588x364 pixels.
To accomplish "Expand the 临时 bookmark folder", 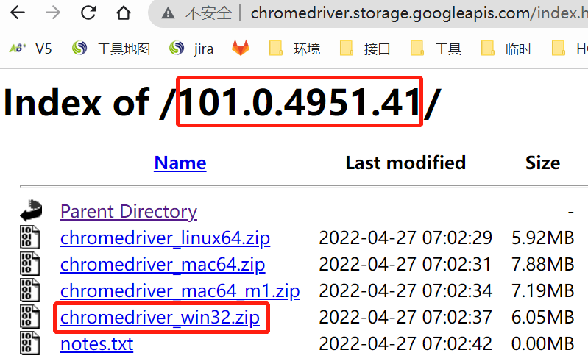I will pos(506,49).
